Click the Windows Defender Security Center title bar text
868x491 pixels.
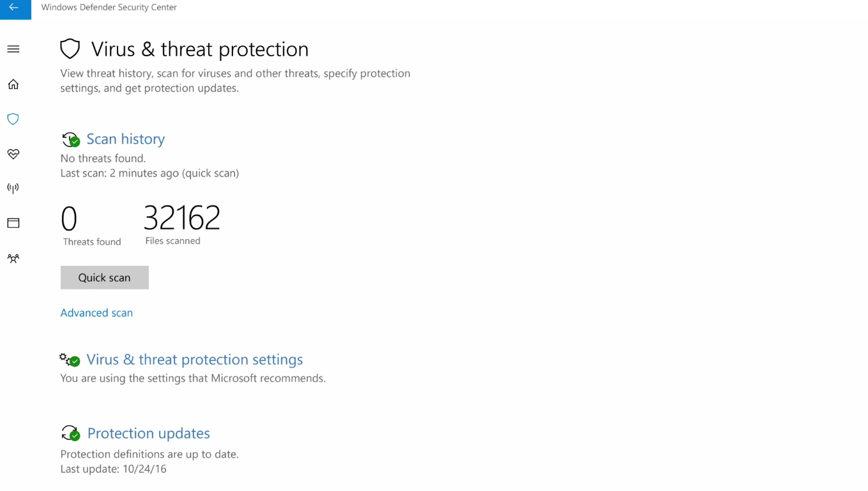click(109, 7)
